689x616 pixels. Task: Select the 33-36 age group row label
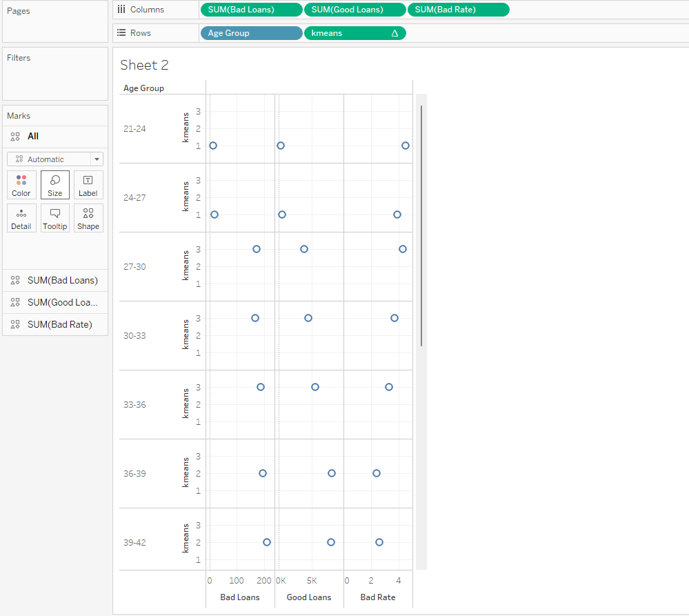[x=134, y=405]
